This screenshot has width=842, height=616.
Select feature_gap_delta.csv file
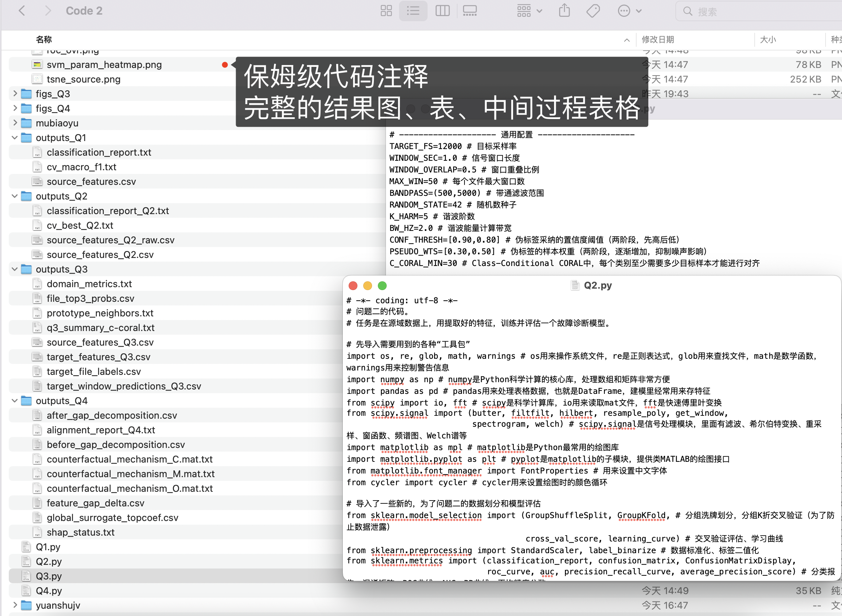[95, 503]
